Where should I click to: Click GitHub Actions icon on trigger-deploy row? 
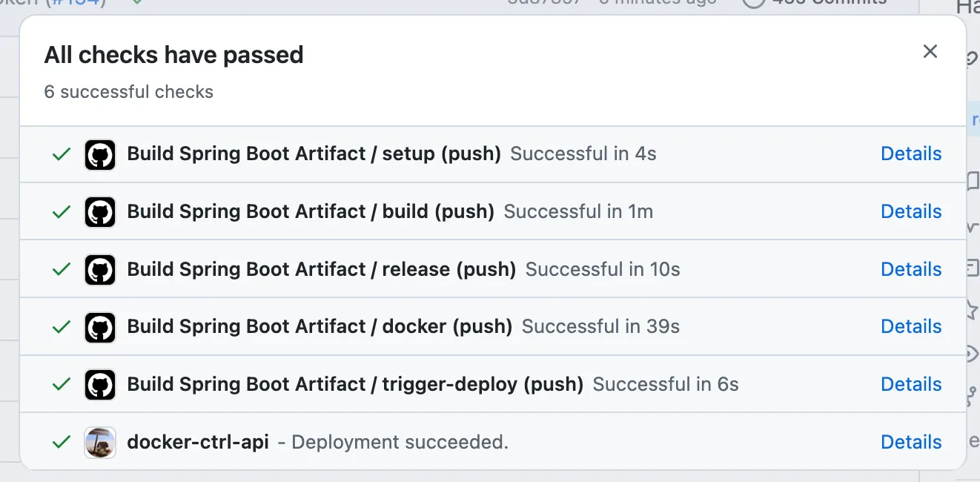pos(100,385)
